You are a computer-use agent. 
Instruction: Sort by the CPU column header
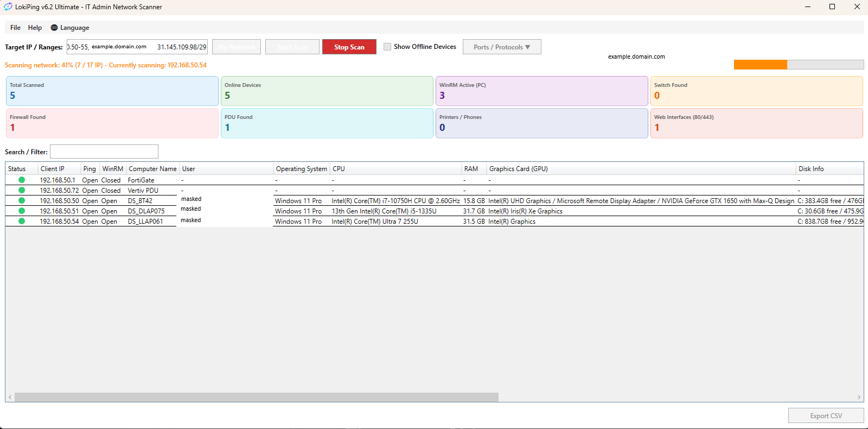click(395, 169)
